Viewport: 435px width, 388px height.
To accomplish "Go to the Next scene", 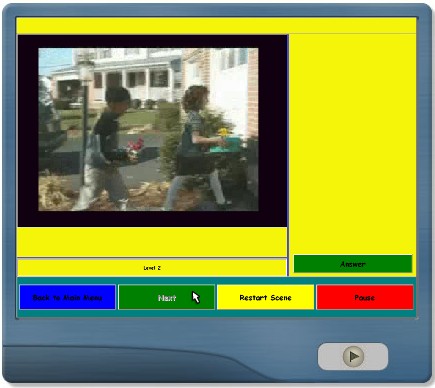I will point(167,297).
